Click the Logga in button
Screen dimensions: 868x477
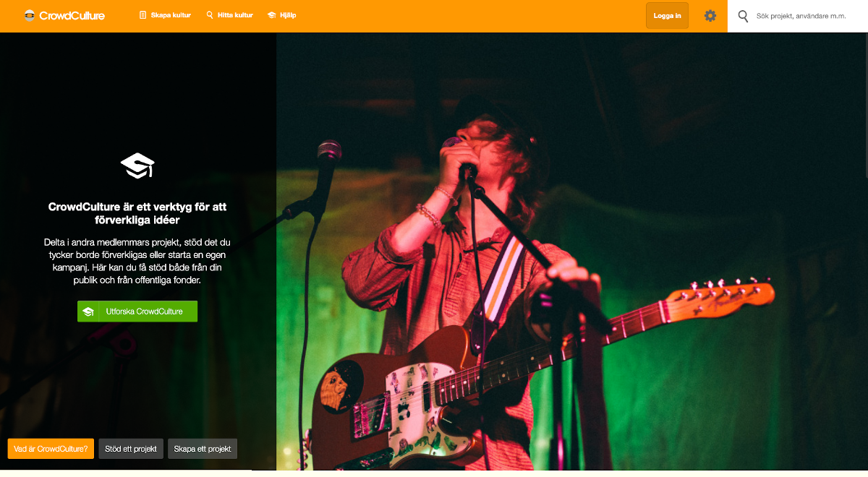click(x=667, y=16)
